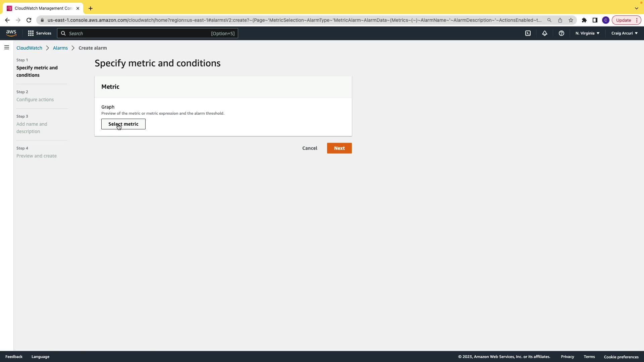Click the Alarms breadcrumb link
Viewport: 644px width, 362px height.
(x=60, y=48)
